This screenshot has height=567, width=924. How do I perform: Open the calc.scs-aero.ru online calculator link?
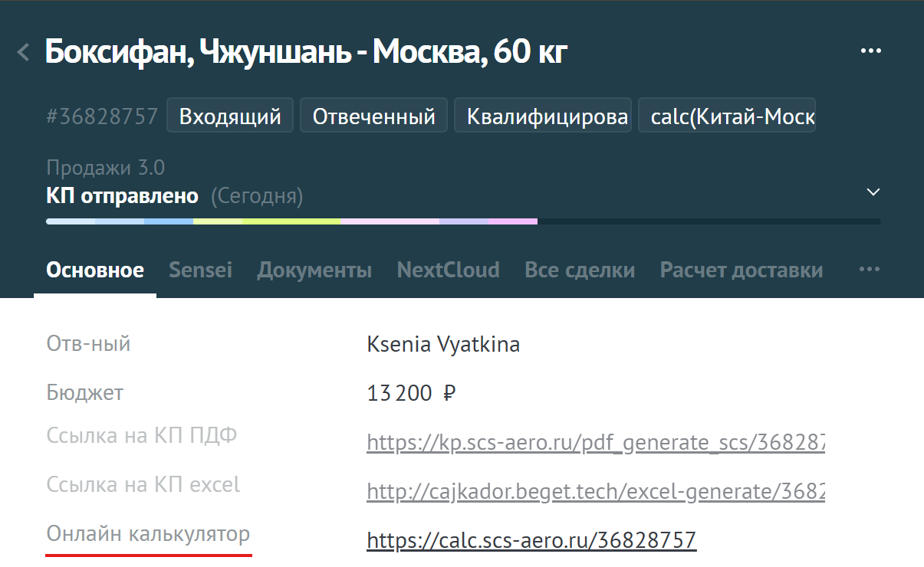point(531,540)
